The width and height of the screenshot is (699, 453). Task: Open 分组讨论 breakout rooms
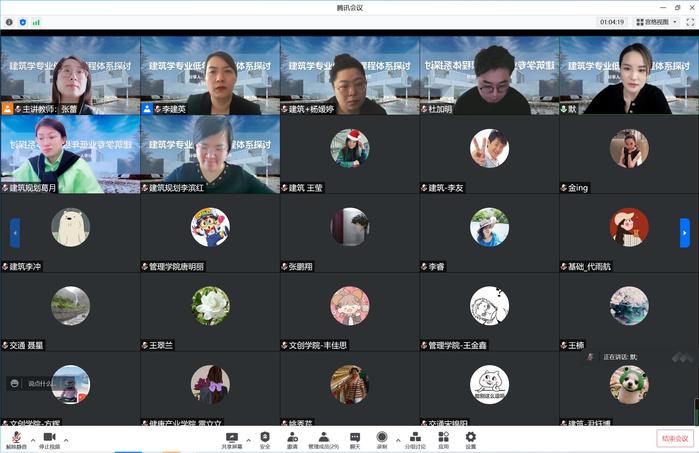pyautogui.click(x=415, y=437)
